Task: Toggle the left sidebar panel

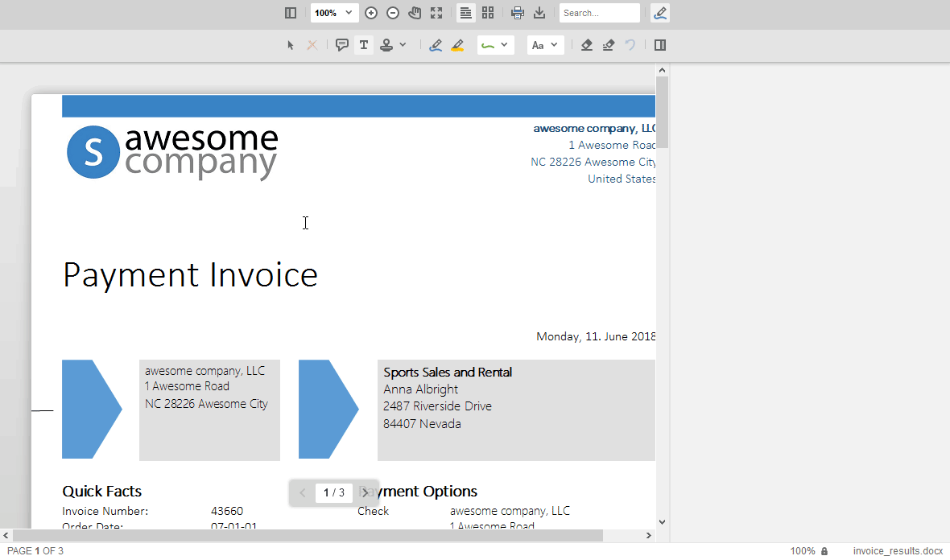Action: [290, 13]
